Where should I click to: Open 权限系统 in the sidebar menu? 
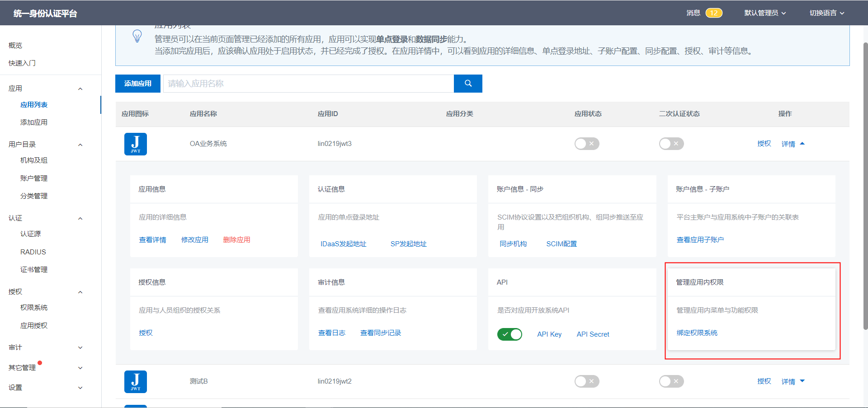tap(34, 308)
